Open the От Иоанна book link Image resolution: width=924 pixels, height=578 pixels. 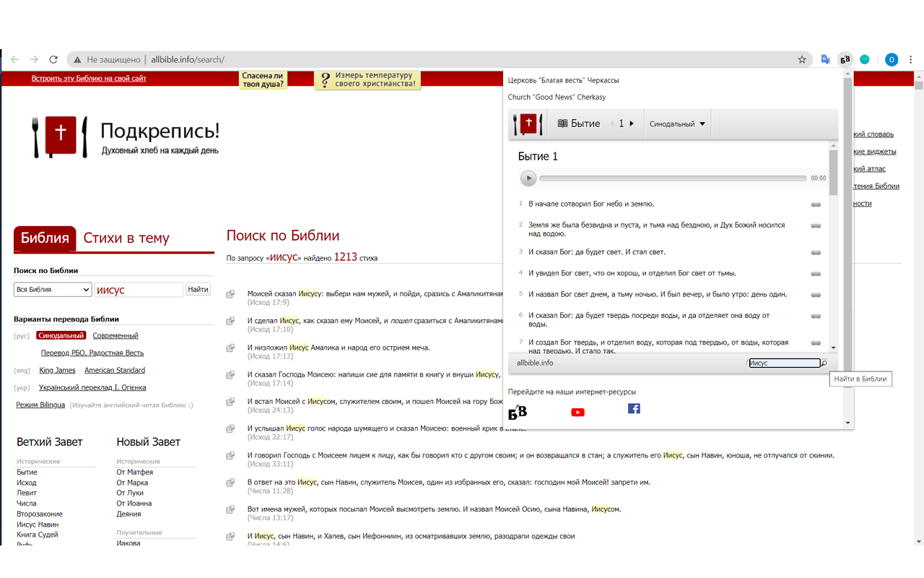point(134,504)
